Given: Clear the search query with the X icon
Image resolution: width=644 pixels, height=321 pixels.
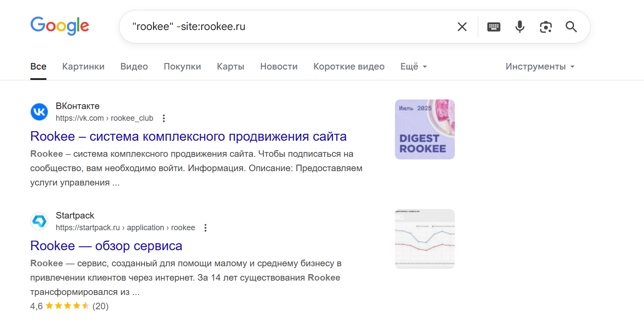Looking at the screenshot, I should click(462, 26).
